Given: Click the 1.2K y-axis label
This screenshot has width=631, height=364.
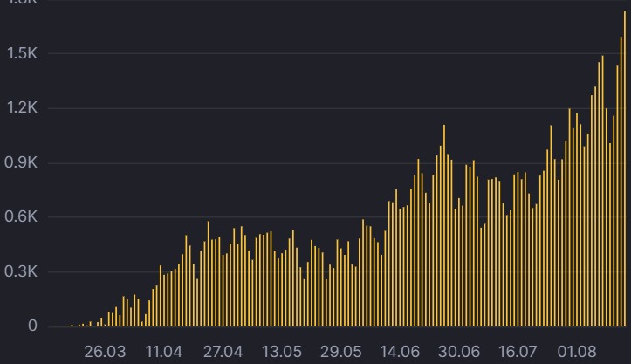Looking at the screenshot, I should pyautogui.click(x=22, y=108).
